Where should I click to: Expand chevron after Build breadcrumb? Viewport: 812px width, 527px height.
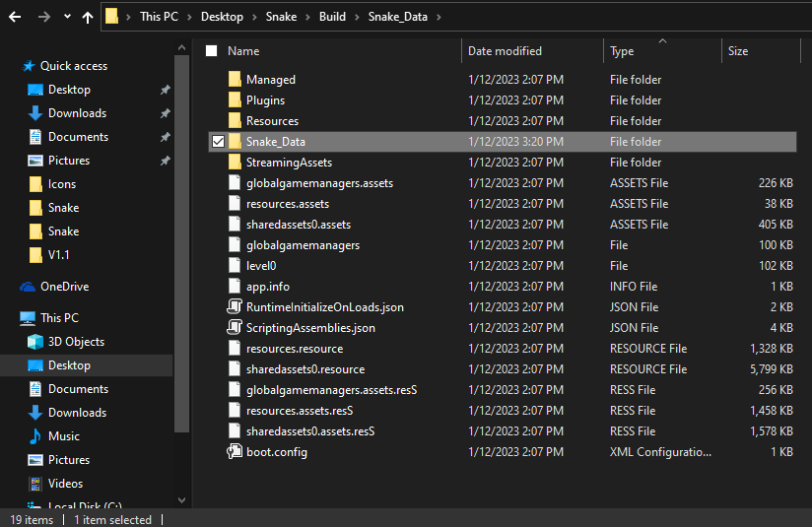pos(358,17)
